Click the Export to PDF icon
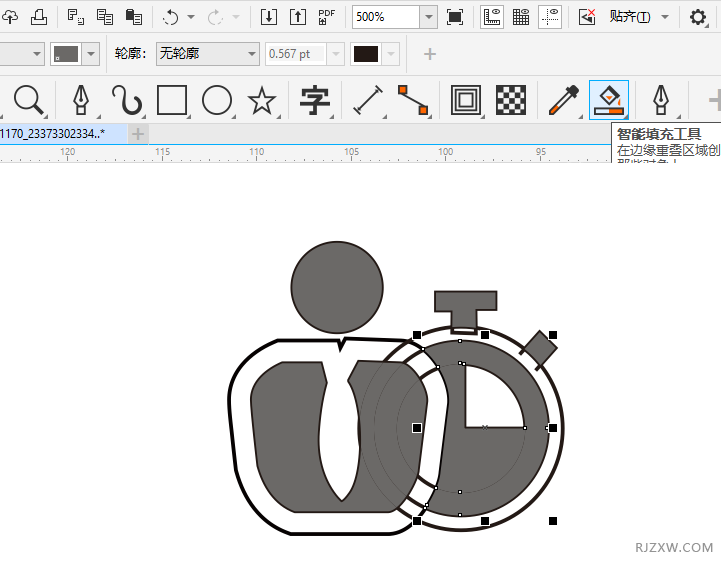721x562 pixels. pyautogui.click(x=326, y=17)
